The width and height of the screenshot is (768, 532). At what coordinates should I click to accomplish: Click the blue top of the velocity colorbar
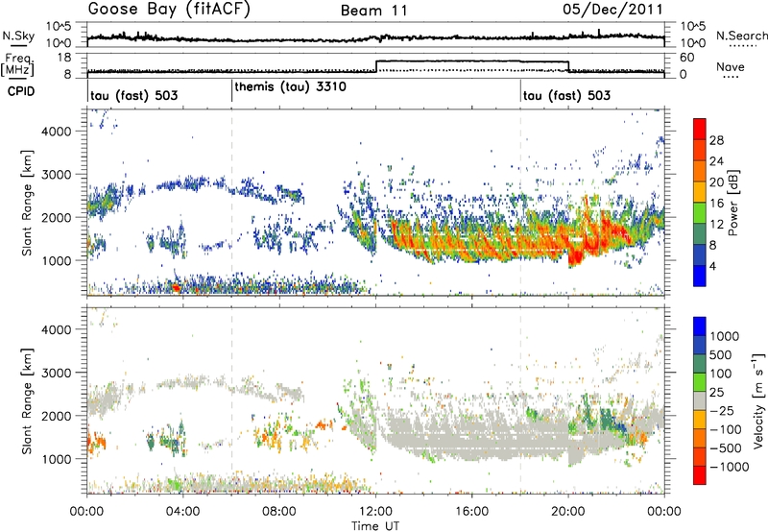[x=700, y=326]
